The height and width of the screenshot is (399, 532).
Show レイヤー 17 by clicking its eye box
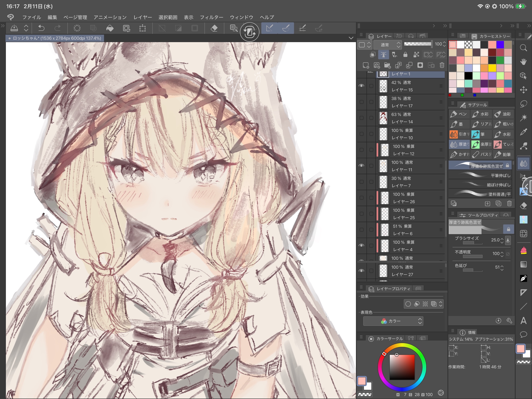(x=361, y=102)
